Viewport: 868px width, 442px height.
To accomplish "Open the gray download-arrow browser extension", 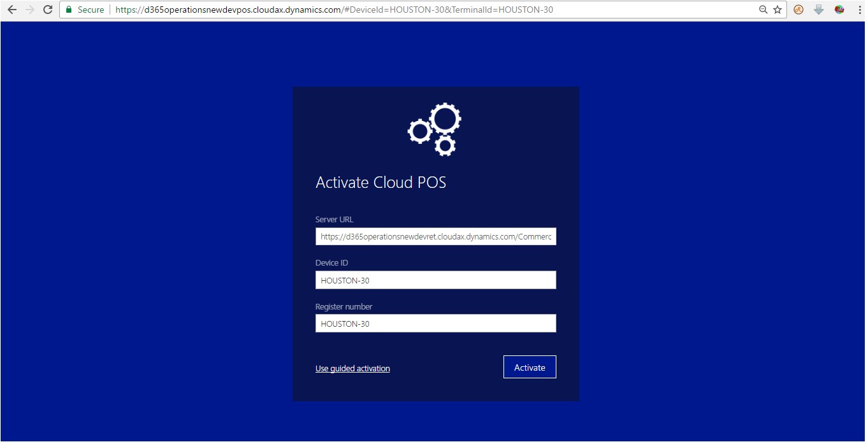I will click(x=819, y=10).
